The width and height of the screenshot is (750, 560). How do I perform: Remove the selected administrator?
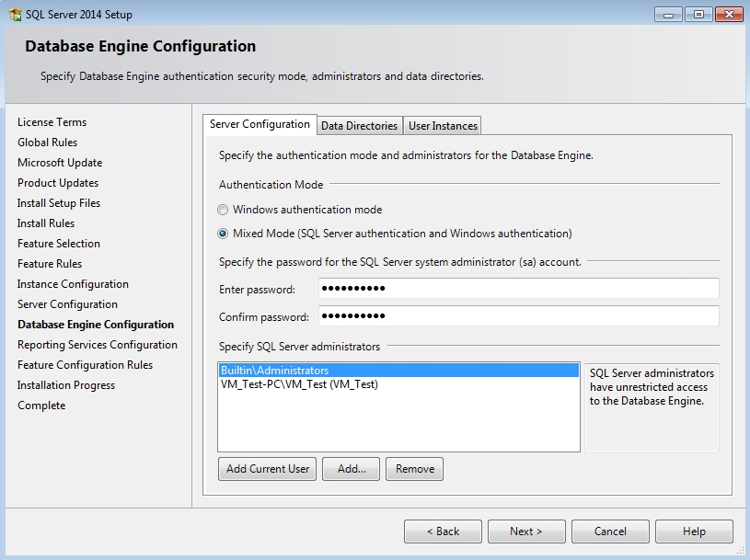tap(414, 469)
